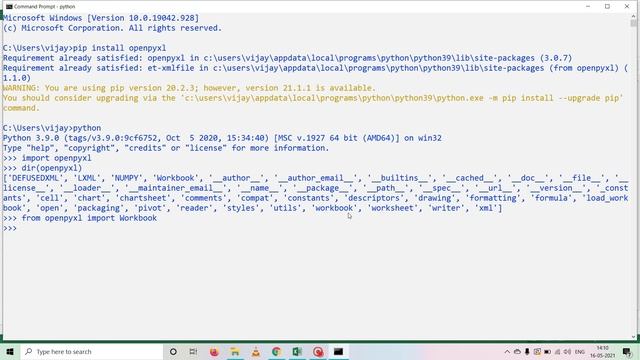Image resolution: width=640 pixels, height=360 pixels.
Task: Click 'worksheet' in the dir output
Action: [x=392, y=208]
